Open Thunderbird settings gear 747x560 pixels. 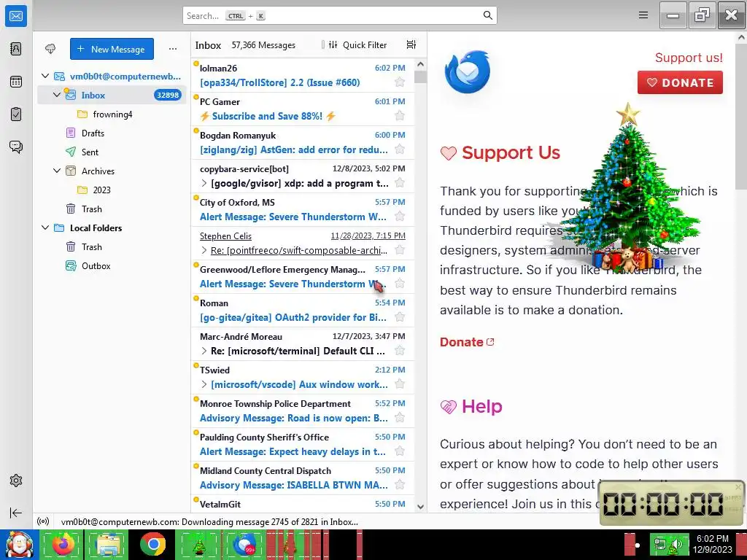(x=16, y=481)
